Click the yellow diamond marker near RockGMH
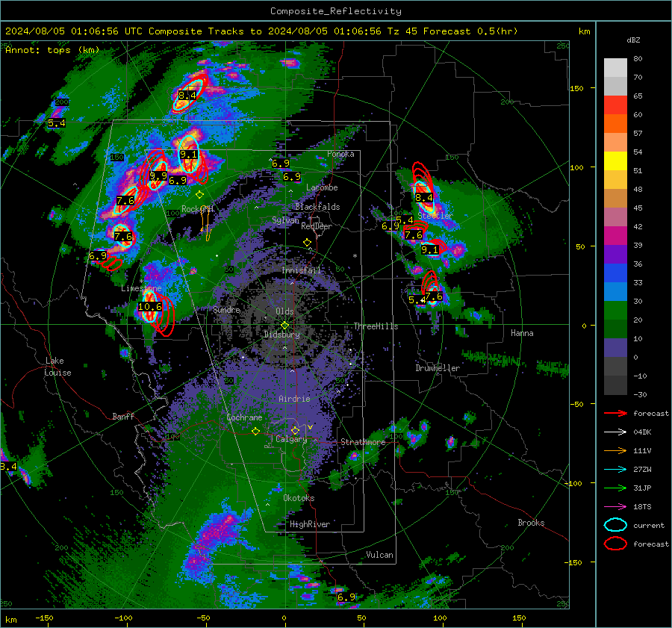The width and height of the screenshot is (672, 628). pos(199,195)
